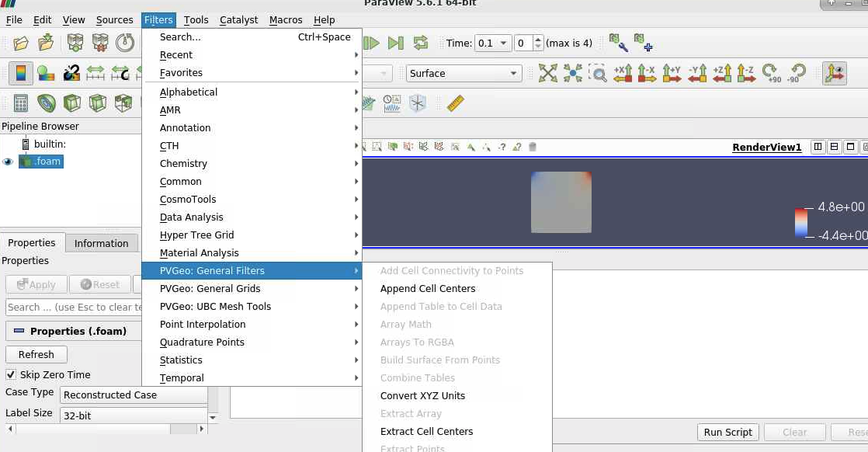Click the properties search input field

pyautogui.click(x=74, y=307)
